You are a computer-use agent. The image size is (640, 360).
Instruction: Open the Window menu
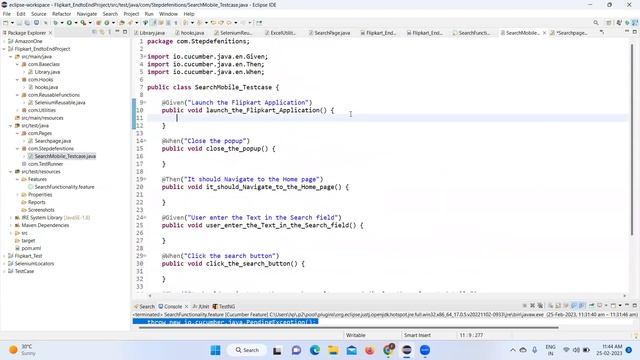168,14
